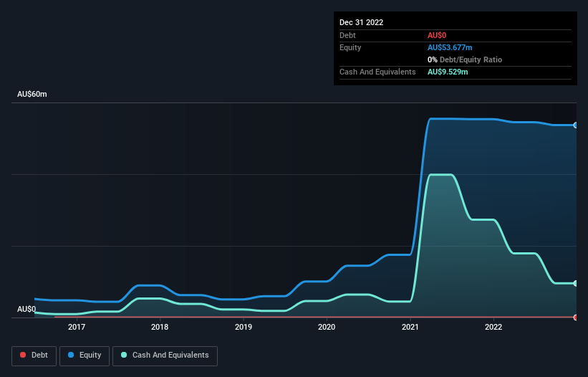Click the blue Equity legend dot
Viewport: 588px width, 377px height.
[x=71, y=355]
